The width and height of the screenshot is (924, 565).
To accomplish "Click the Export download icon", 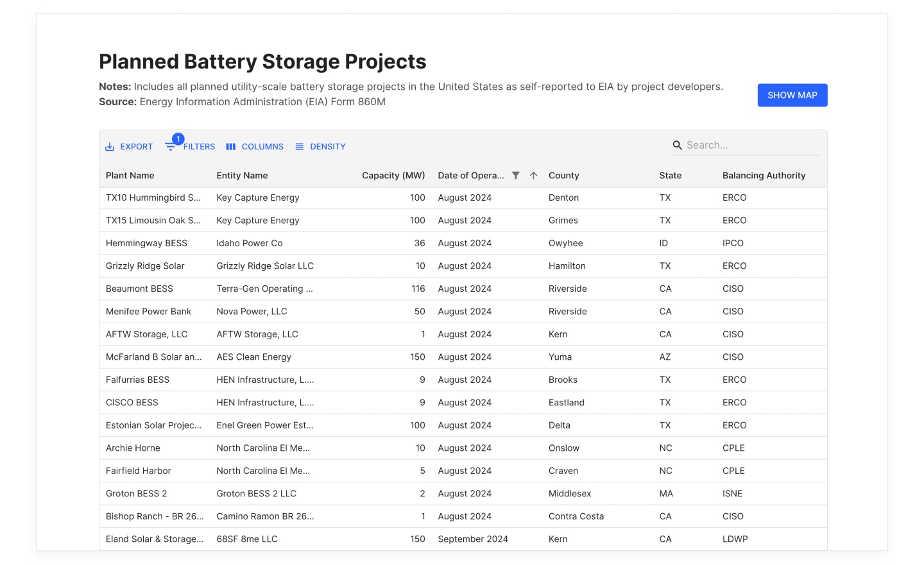I will (x=110, y=147).
